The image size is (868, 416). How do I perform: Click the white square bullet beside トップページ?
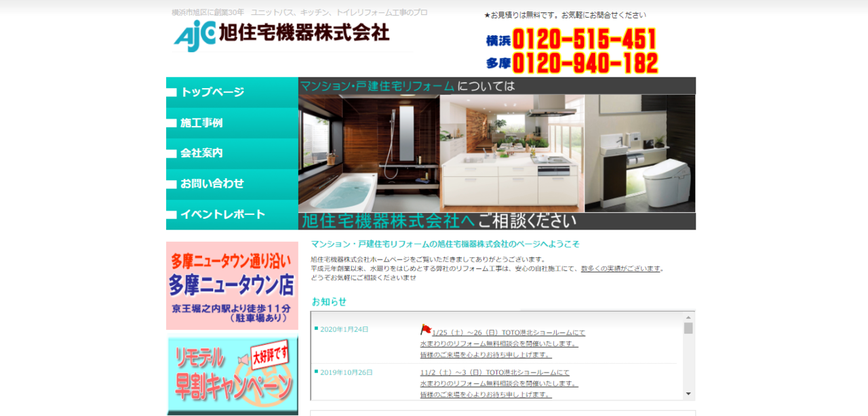click(x=172, y=93)
